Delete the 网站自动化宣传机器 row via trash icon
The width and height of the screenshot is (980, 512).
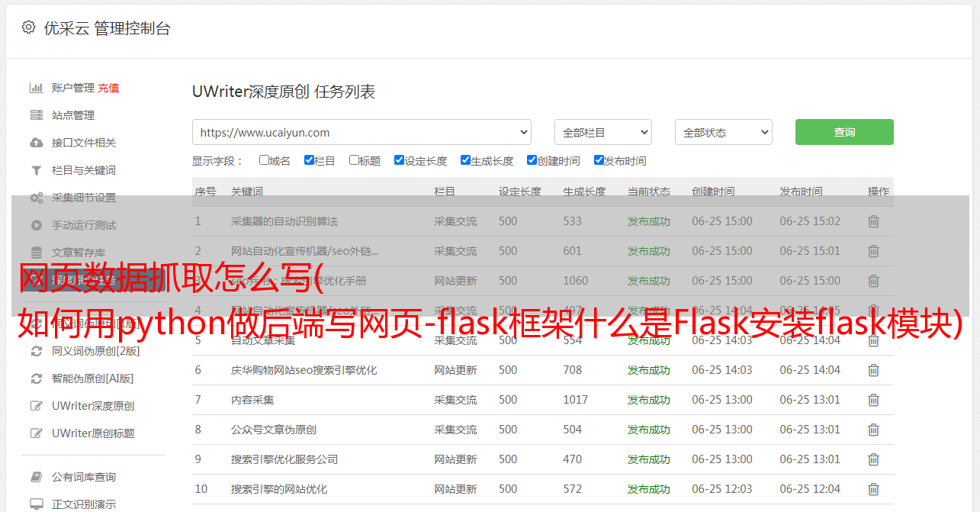(873, 251)
